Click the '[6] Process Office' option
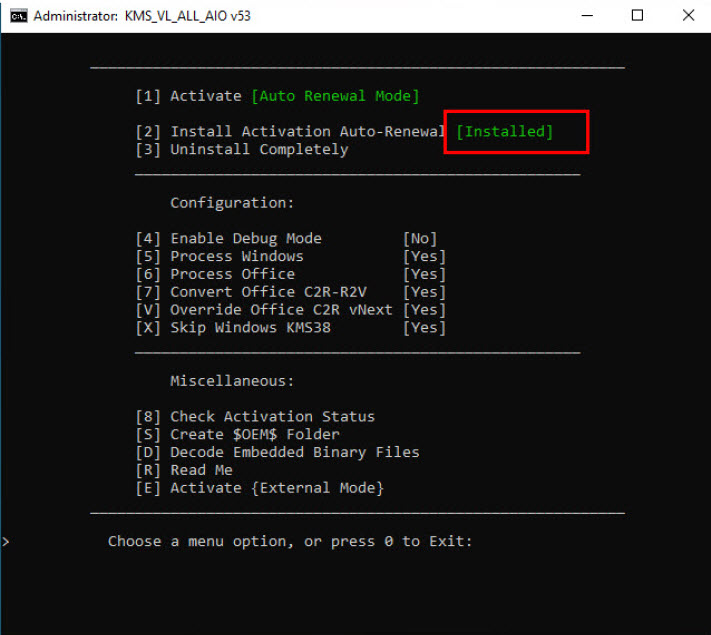The width and height of the screenshot is (711, 635). (x=215, y=274)
